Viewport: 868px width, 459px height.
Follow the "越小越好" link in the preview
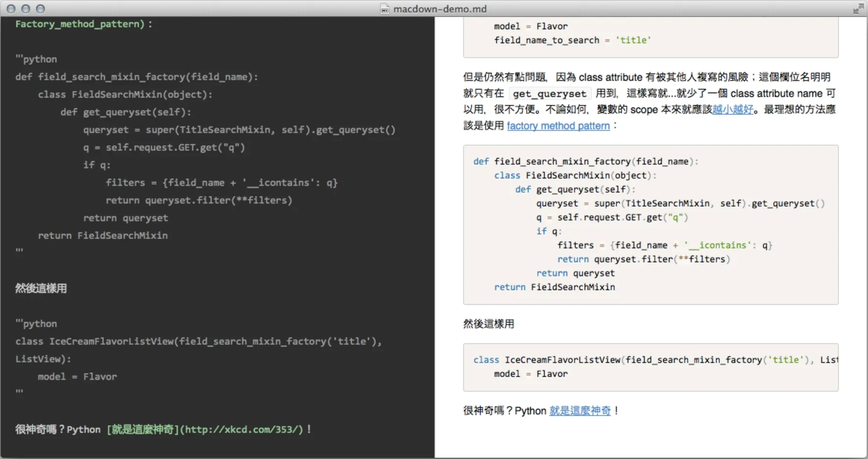734,110
